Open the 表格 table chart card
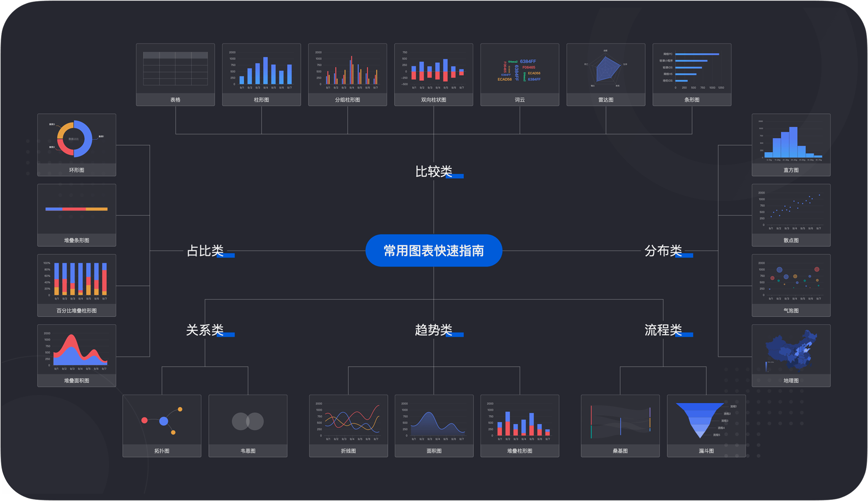Screen dimensions: 868x501 (175, 75)
